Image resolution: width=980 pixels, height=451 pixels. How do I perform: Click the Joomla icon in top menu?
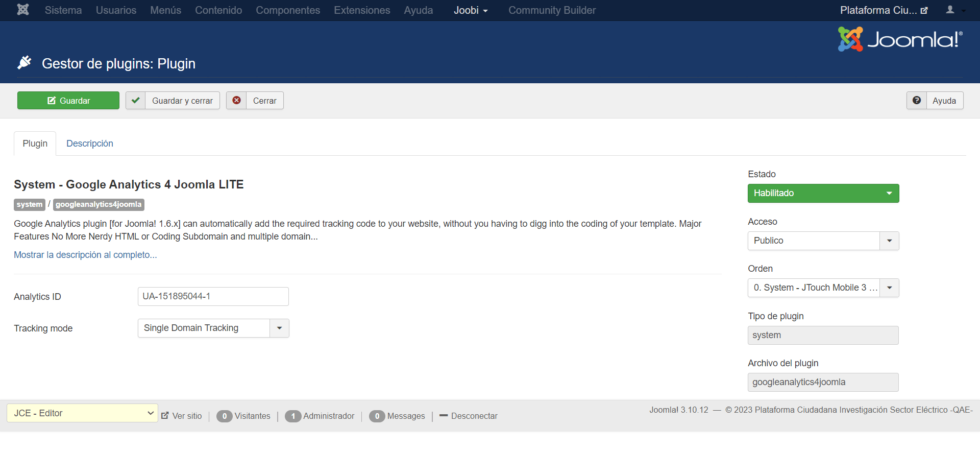pyautogui.click(x=23, y=10)
